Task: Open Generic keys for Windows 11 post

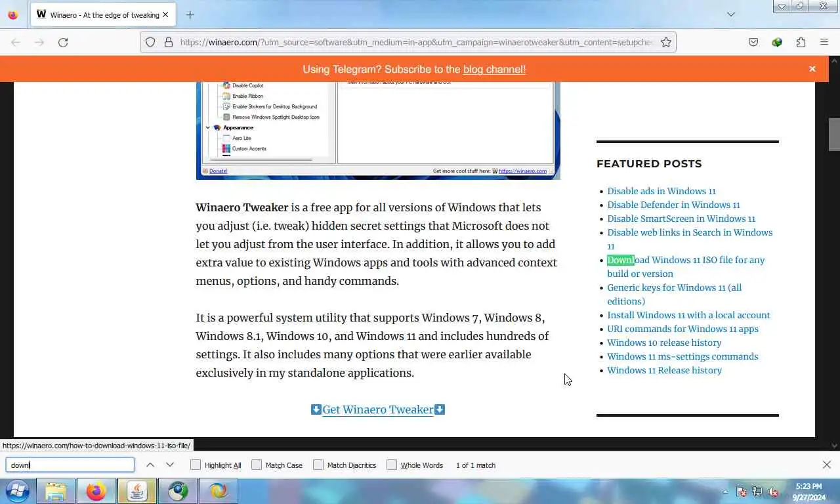Action: [x=675, y=294]
